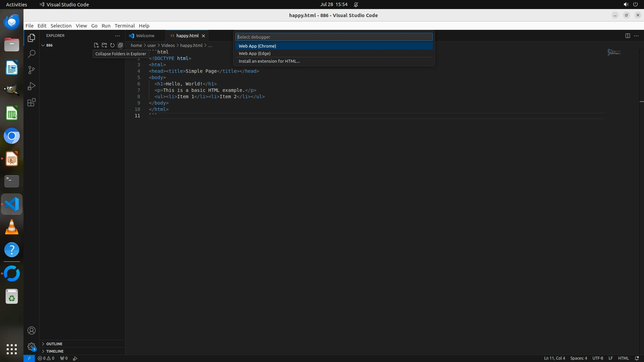The image size is (644, 362).
Task: Click the Split Editor Right icon
Action: pos(628,36)
